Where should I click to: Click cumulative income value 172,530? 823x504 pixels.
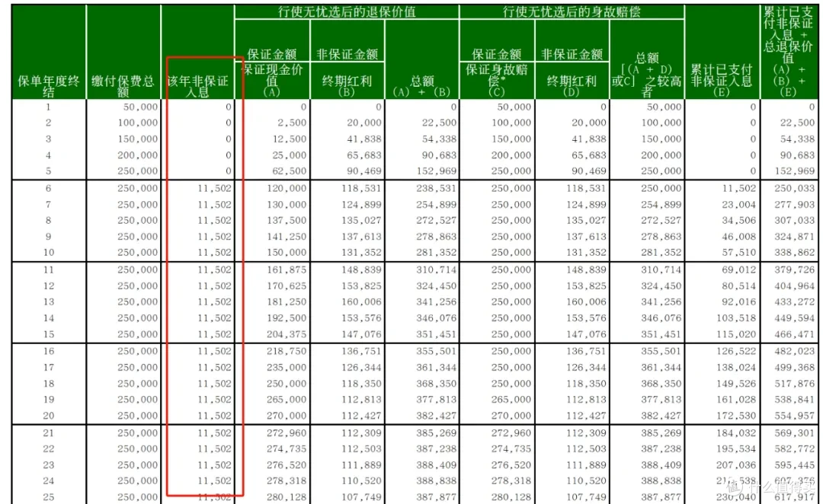[736, 416]
